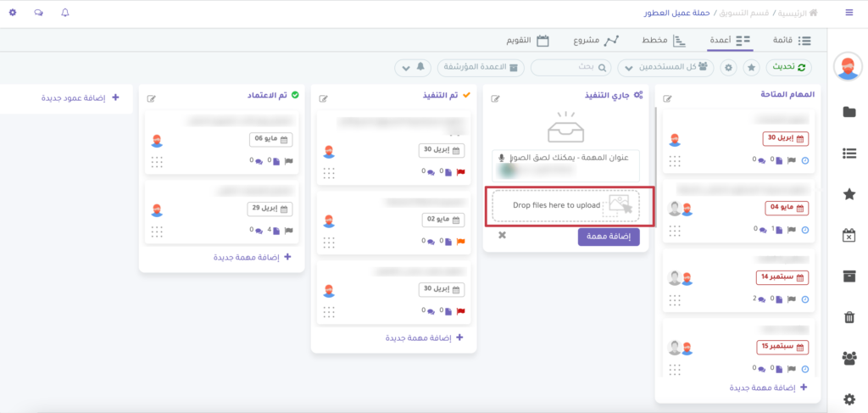
Task: Switch to the قائمة list tab
Action: 792,41
